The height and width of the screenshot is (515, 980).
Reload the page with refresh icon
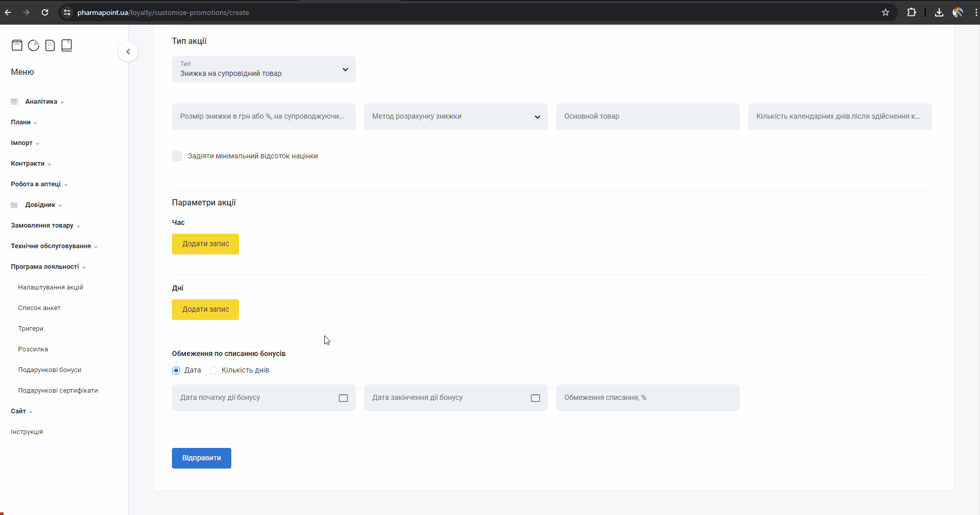pyautogui.click(x=45, y=12)
